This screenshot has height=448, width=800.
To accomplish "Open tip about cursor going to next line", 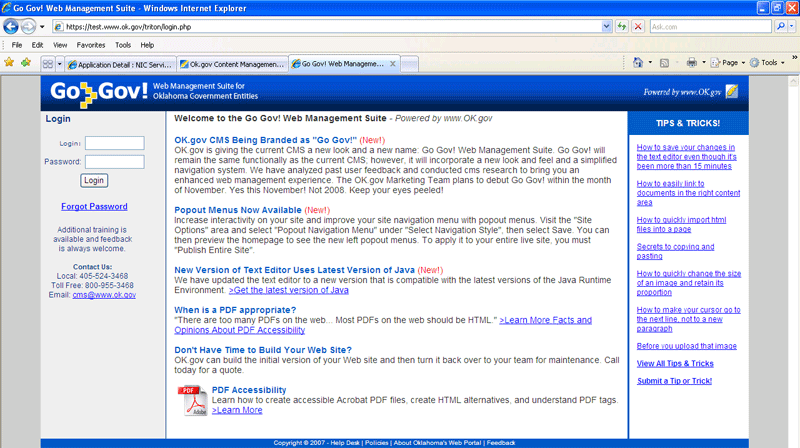I will pos(688,319).
